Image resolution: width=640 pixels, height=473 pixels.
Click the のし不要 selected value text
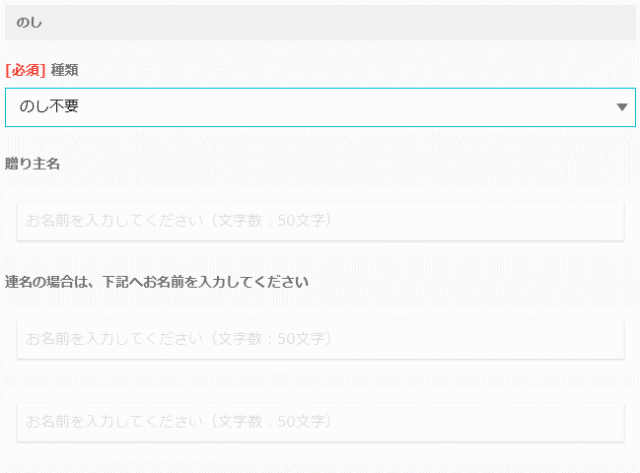pos(49,107)
